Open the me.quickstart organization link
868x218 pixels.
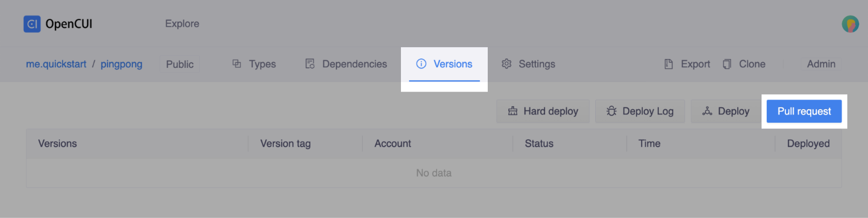coord(56,64)
